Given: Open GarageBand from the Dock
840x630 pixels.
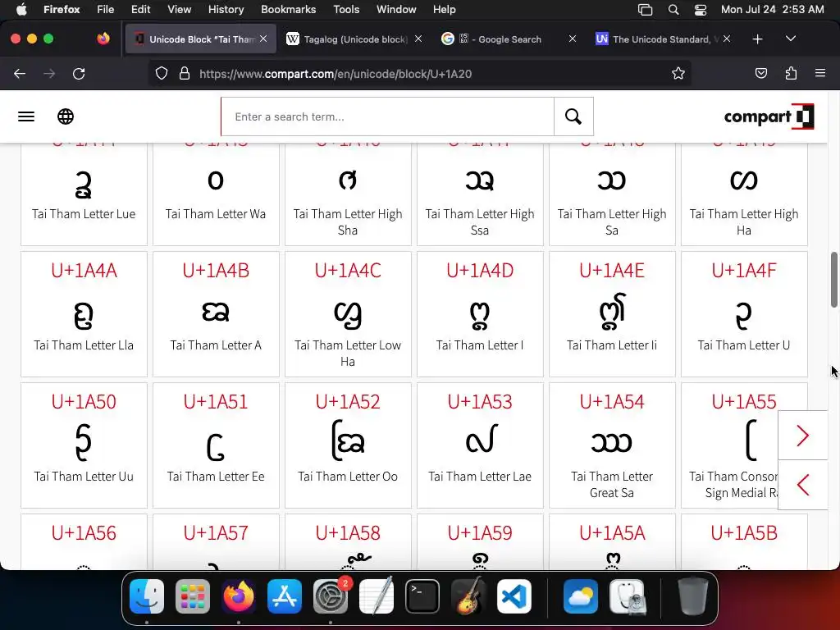Looking at the screenshot, I should 468,596.
